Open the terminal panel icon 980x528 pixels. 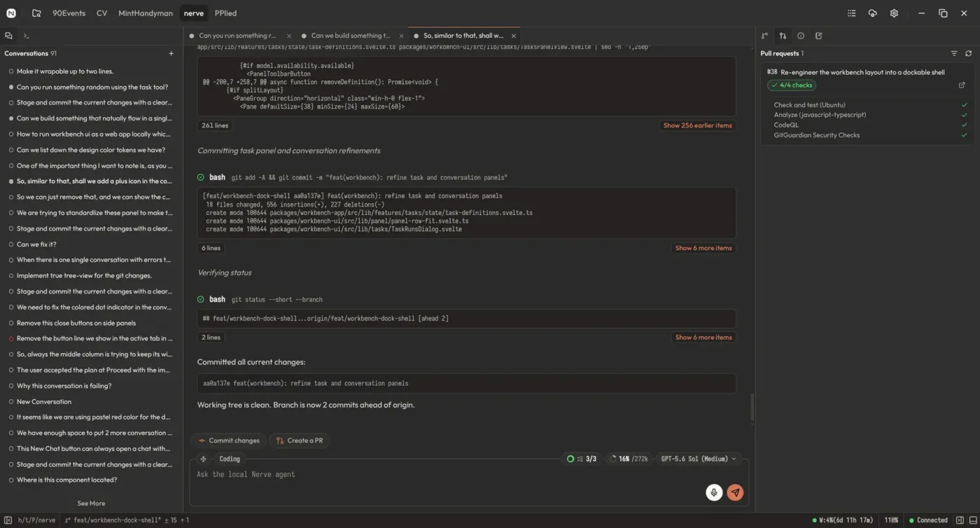click(26, 36)
